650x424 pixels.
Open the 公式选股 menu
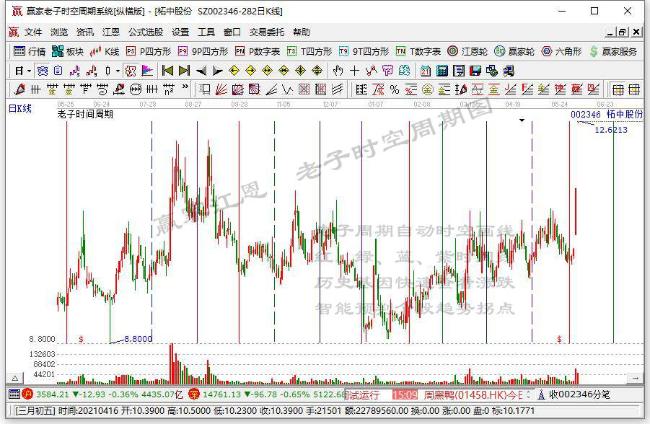[146, 32]
